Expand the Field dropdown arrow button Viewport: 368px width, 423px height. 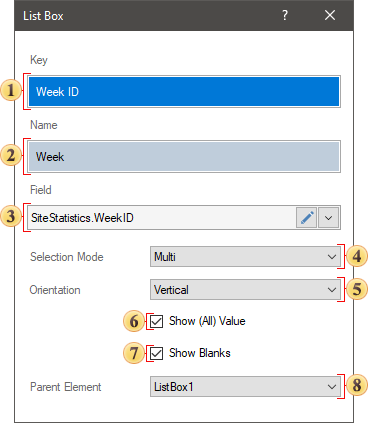click(328, 218)
